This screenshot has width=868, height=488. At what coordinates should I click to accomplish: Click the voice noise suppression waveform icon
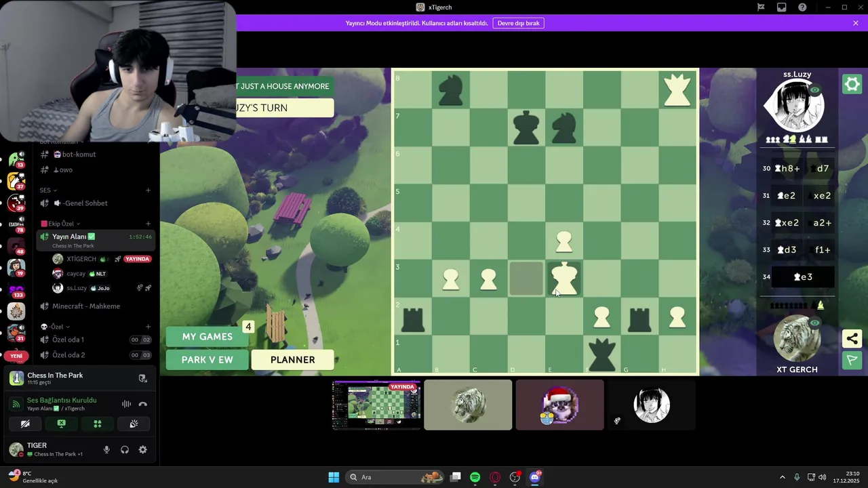click(126, 404)
